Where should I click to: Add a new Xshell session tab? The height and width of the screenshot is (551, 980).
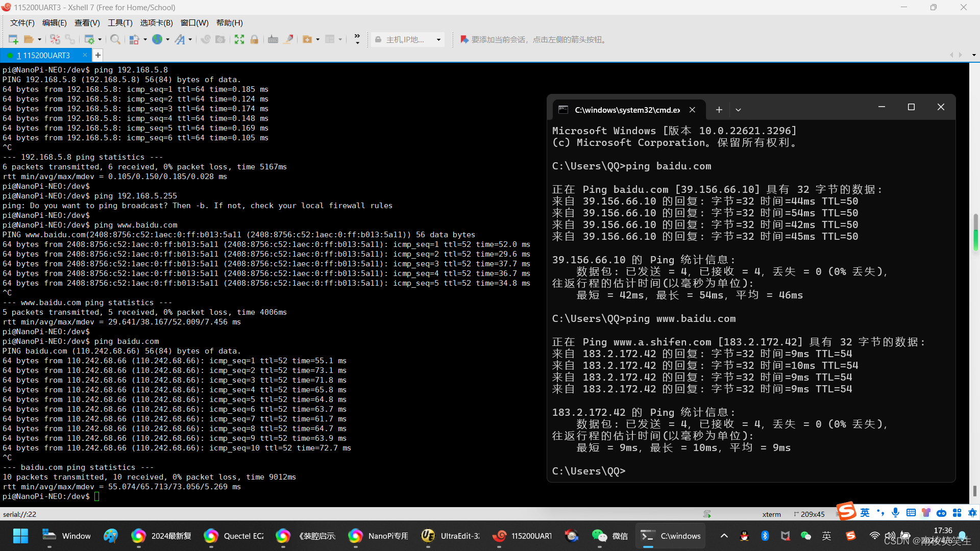click(98, 55)
